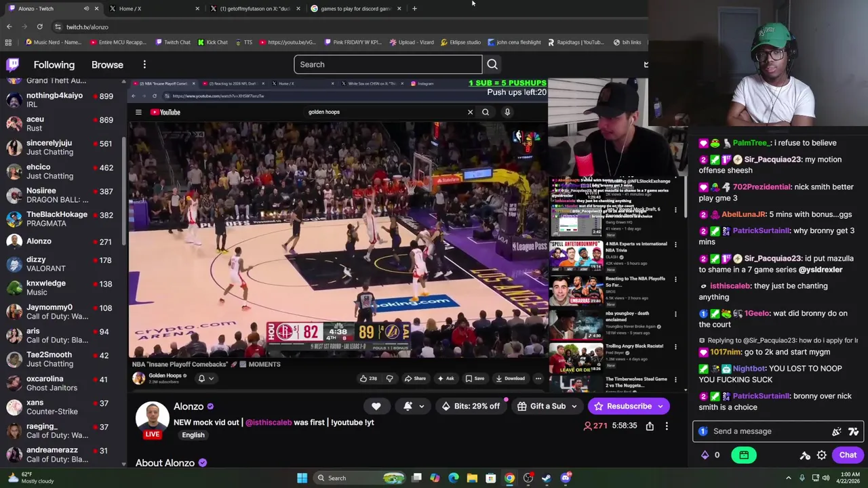Go to the Browse tab
This screenshot has height=488, width=868.
coord(107,64)
